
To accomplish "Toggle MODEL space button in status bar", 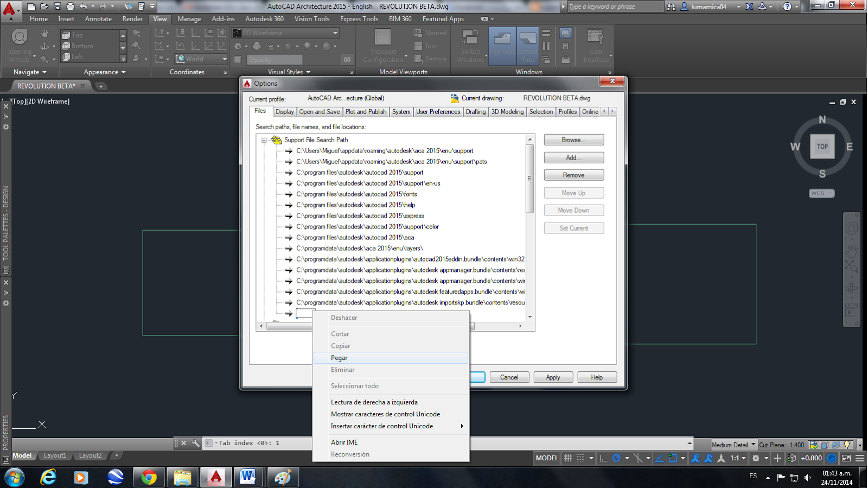I will click(546, 458).
